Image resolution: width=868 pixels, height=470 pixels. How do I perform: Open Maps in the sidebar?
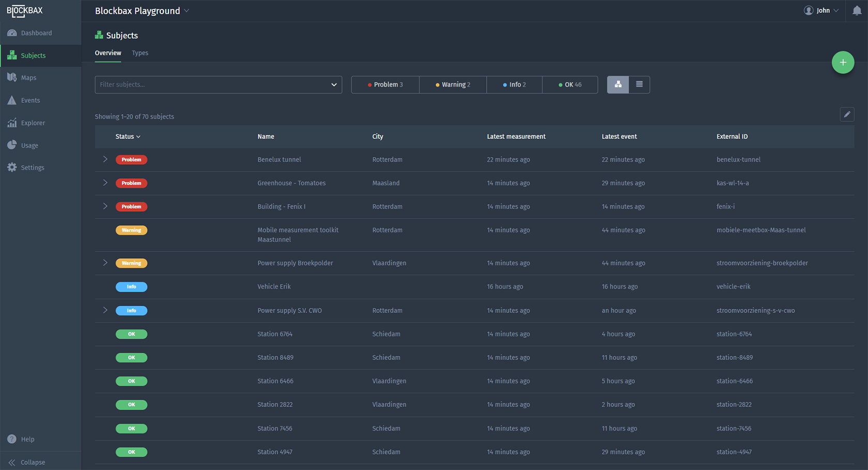(x=28, y=78)
